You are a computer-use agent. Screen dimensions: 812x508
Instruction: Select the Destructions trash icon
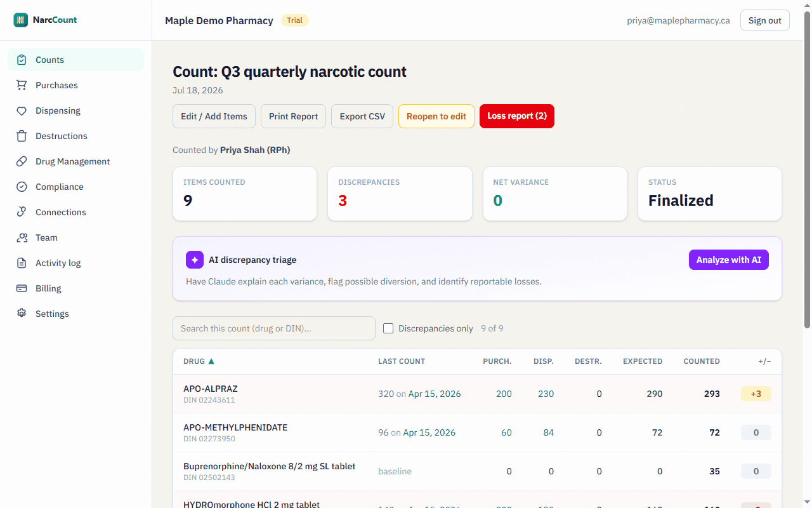point(22,136)
